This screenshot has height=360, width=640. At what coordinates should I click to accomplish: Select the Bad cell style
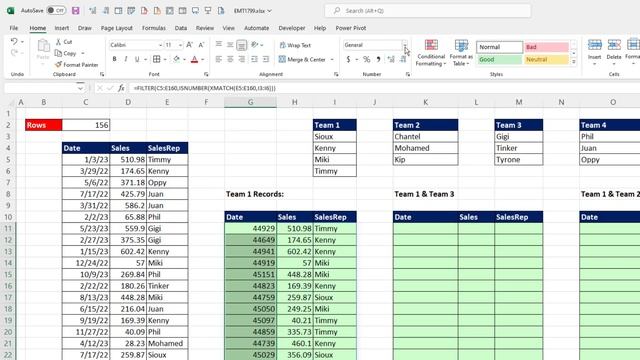(x=546, y=47)
